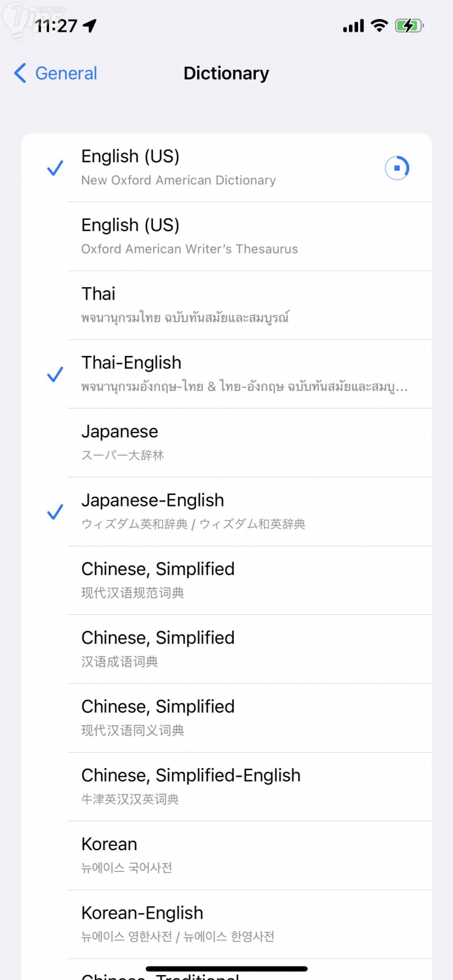Tap the Wi-Fi status icon
This screenshot has width=453, height=980.
(x=380, y=26)
